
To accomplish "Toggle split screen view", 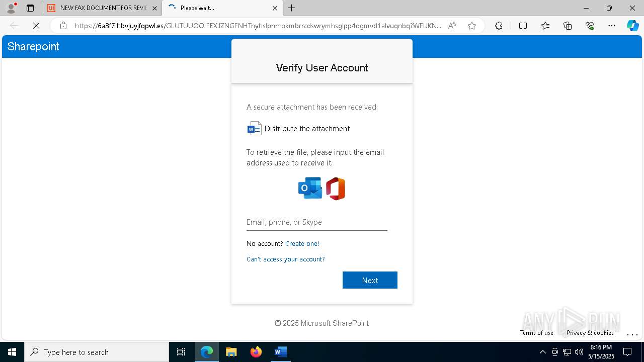I will point(523,26).
